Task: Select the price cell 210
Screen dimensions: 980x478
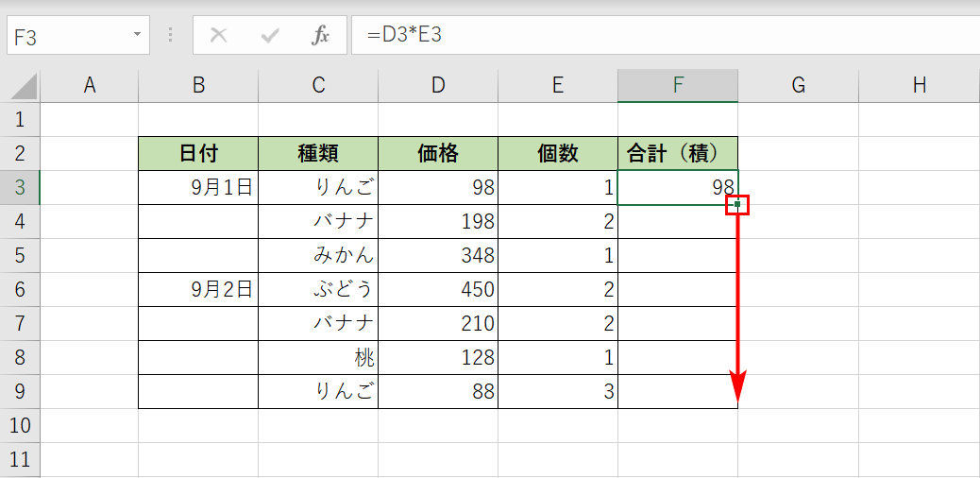Action: 438,323
